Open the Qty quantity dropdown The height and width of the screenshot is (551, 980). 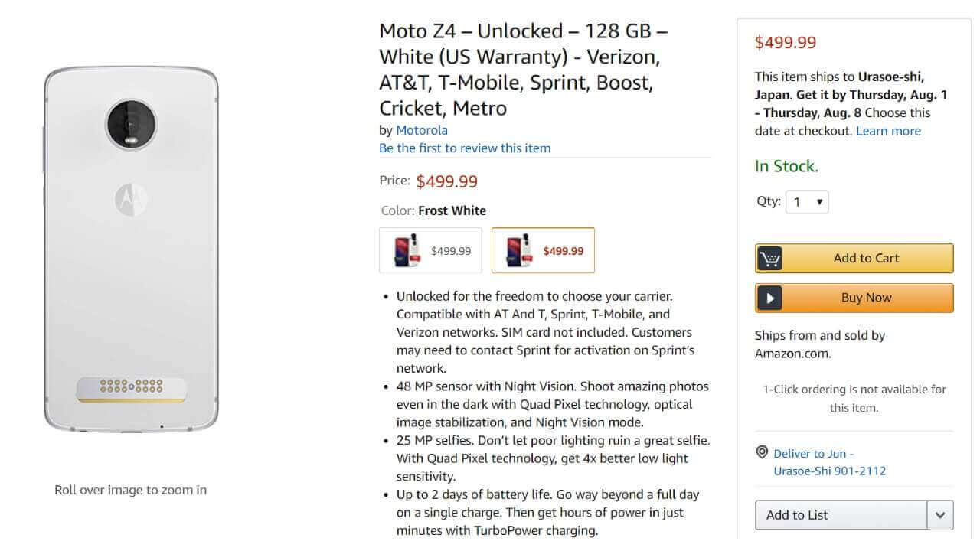[807, 202]
